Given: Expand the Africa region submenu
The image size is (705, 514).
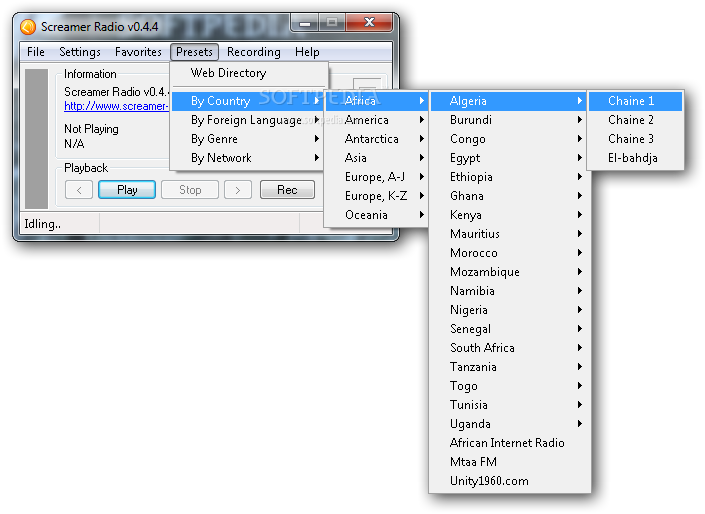Looking at the screenshot, I should tap(376, 101).
